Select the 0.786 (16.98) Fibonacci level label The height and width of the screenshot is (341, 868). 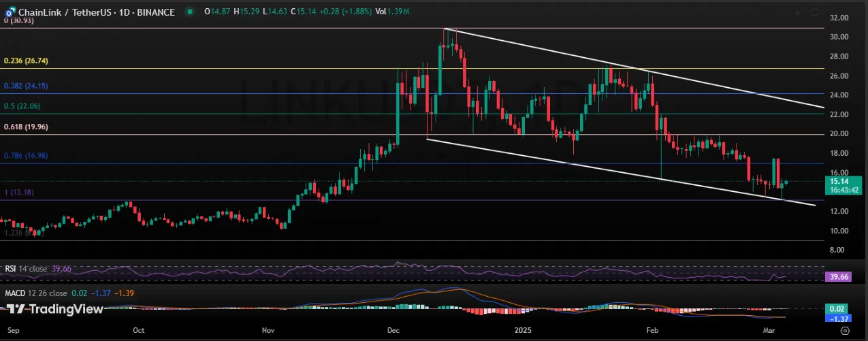(26, 156)
